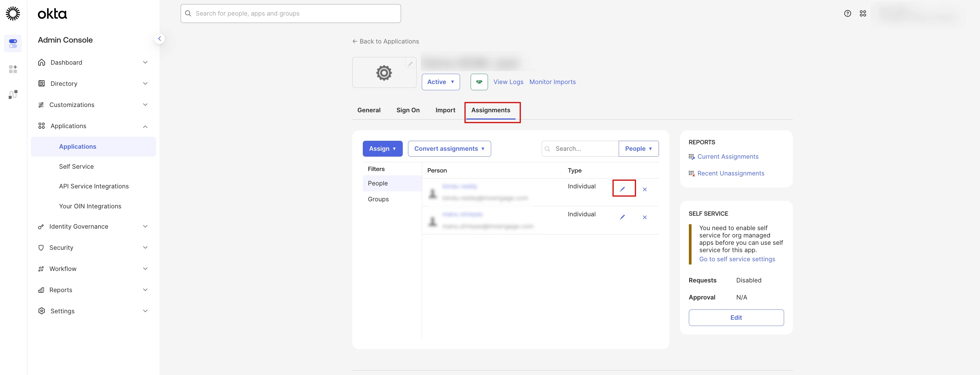Edit the second Individual person assignment

coord(622,217)
